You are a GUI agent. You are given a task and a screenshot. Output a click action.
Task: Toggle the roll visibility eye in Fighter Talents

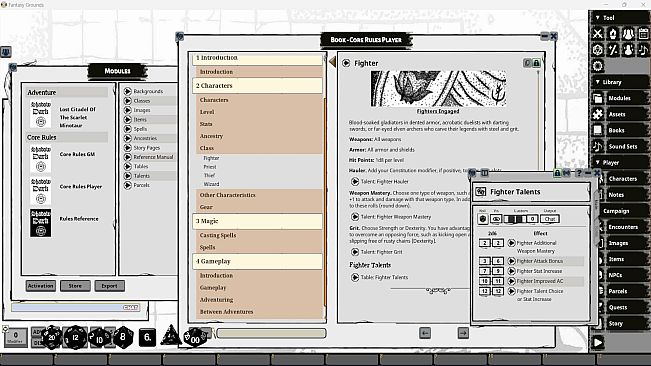pos(496,219)
